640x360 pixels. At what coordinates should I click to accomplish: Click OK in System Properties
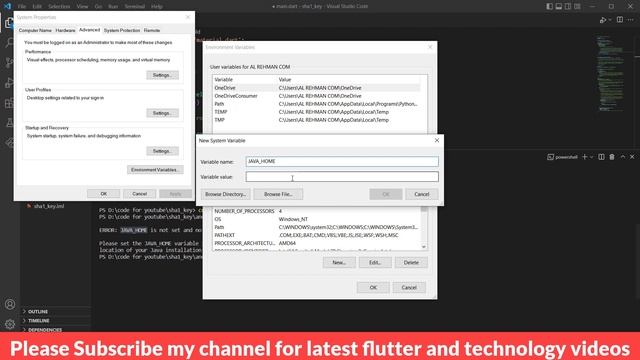(x=104, y=194)
